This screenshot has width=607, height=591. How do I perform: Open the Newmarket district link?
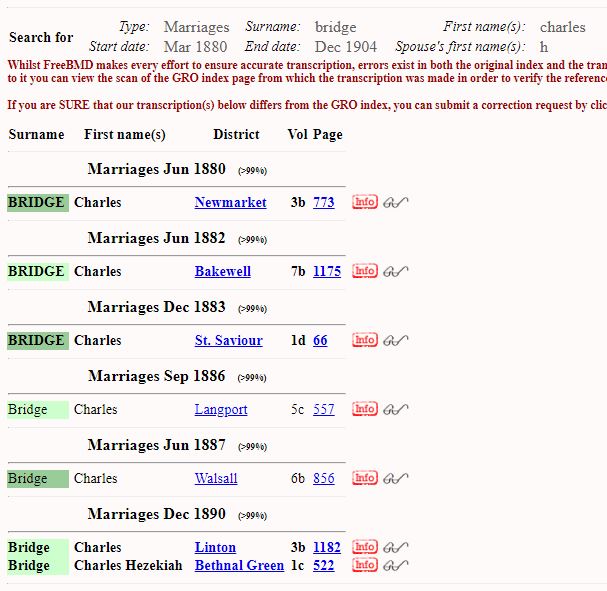[x=230, y=202]
